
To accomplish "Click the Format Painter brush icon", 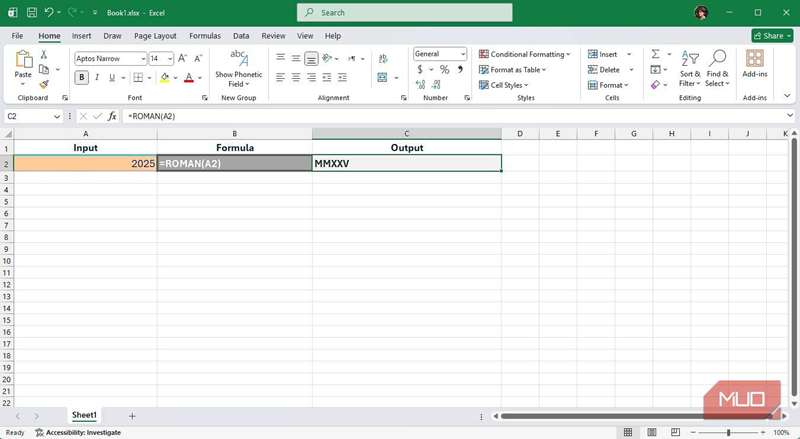I will tap(44, 84).
